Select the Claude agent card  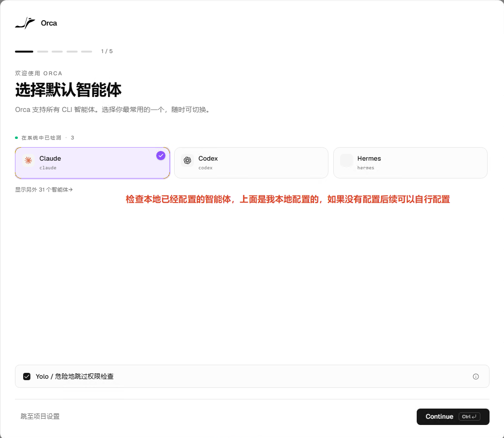point(92,163)
